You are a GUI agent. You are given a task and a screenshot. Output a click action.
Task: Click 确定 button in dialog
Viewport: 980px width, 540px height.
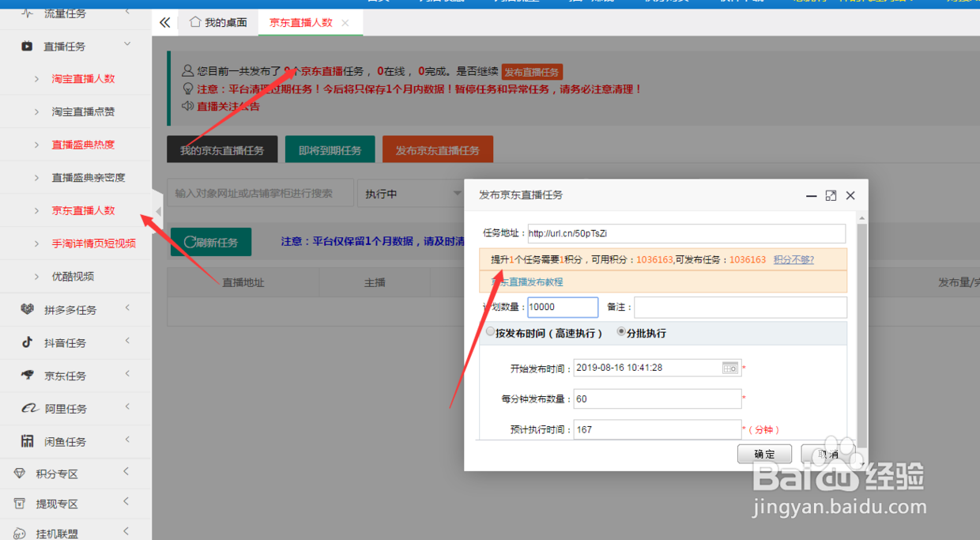coord(764,454)
